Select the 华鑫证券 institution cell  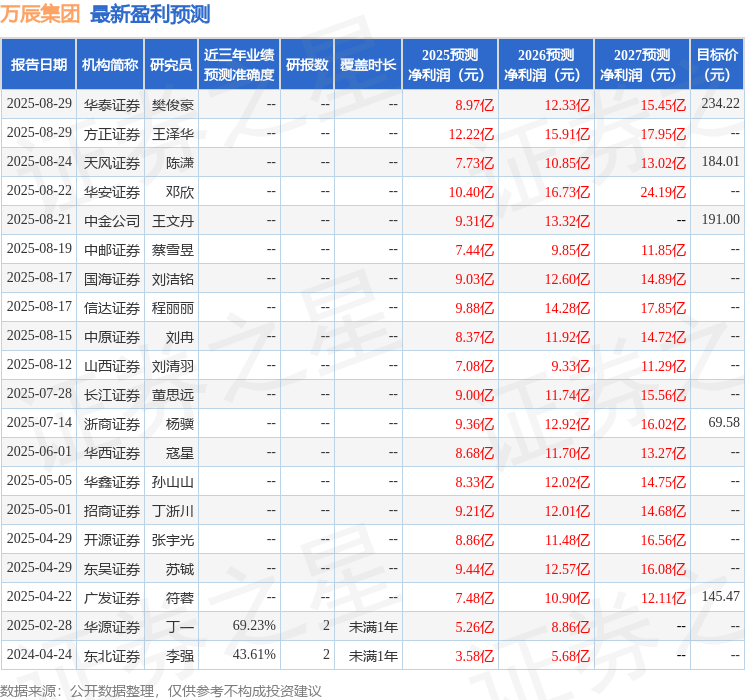click(112, 482)
